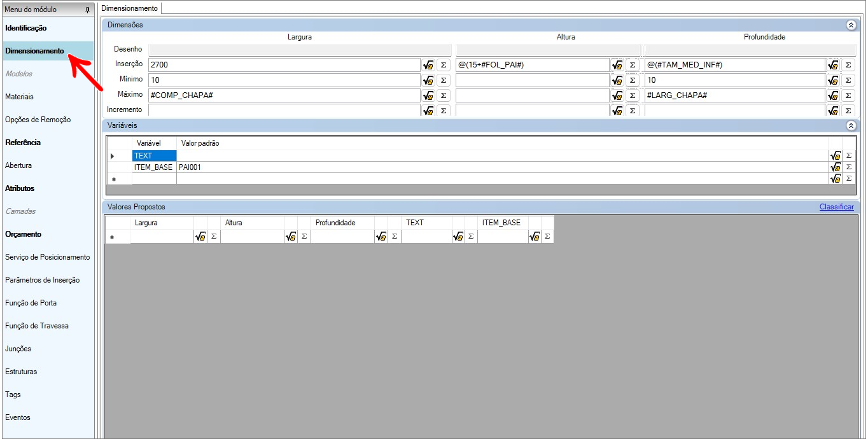The image size is (868, 441).
Task: Click sigma button of Largura Mínimo
Action: pos(444,80)
